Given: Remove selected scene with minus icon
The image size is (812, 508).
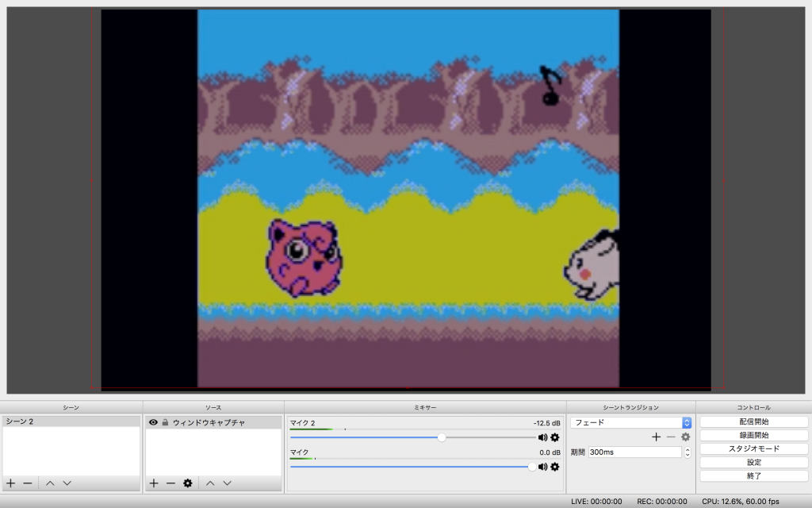Looking at the screenshot, I should pyautogui.click(x=28, y=483).
